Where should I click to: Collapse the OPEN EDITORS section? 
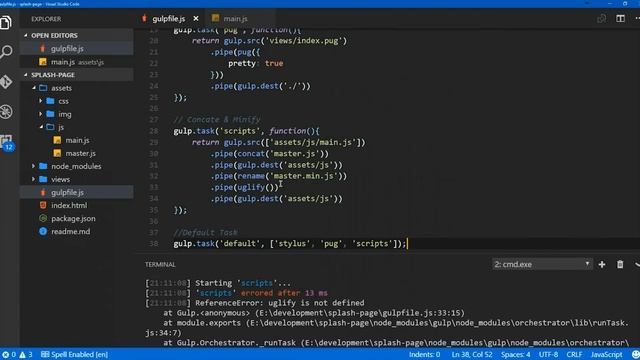(77, 36)
